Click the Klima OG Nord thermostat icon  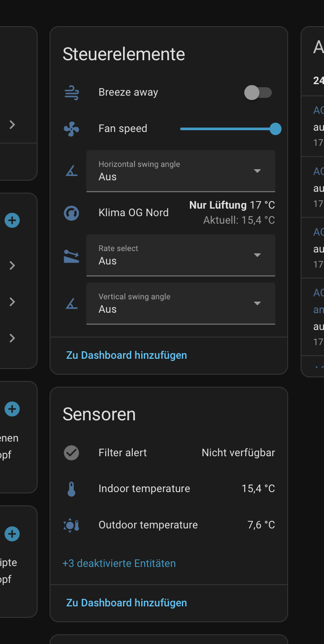[x=71, y=213]
